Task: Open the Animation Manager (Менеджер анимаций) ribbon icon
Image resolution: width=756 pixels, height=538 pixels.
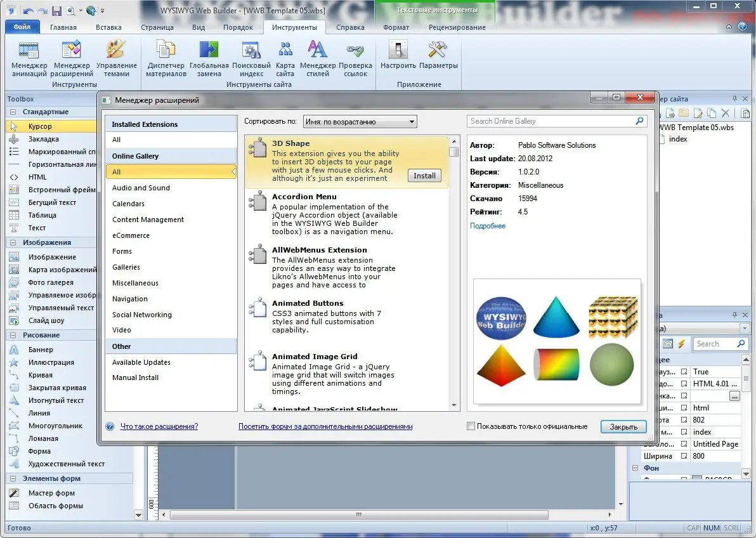Action: 29,59
